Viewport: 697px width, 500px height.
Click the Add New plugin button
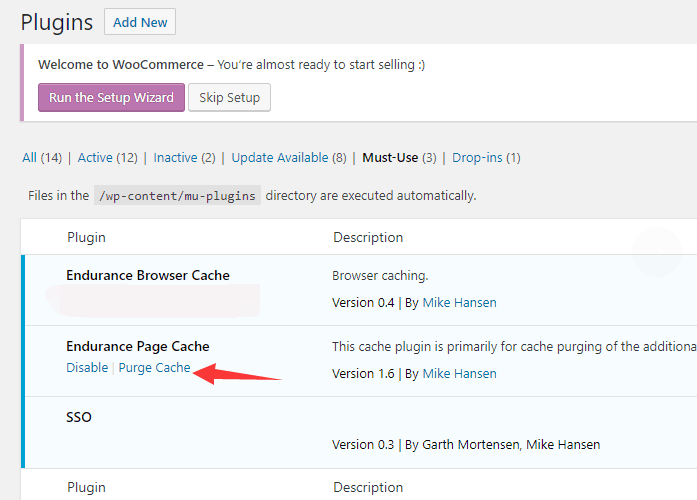coord(140,22)
